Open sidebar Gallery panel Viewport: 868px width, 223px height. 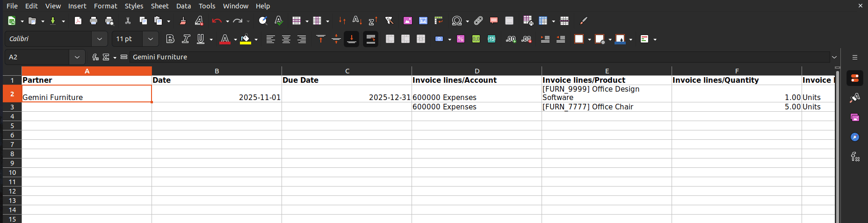[x=855, y=117]
